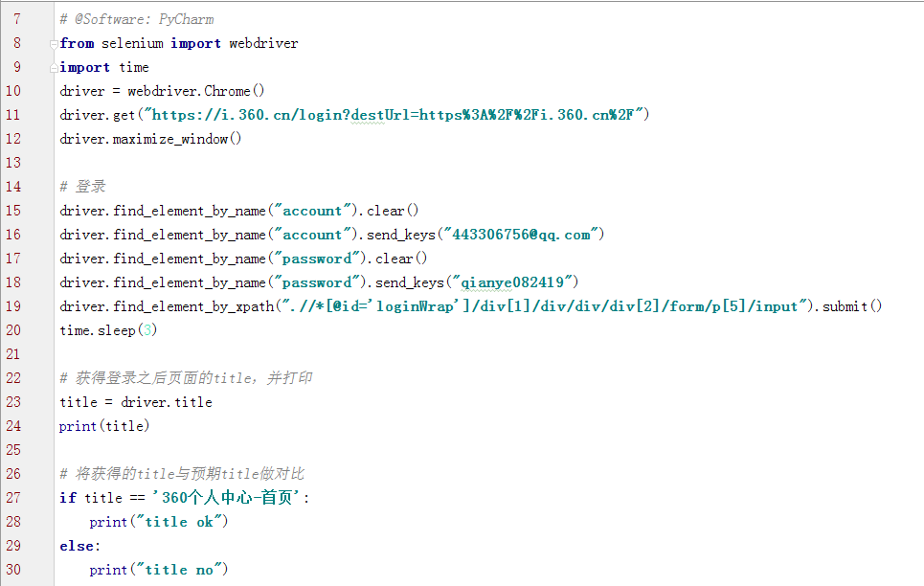Click line number 13 in the gutter

pos(13,163)
